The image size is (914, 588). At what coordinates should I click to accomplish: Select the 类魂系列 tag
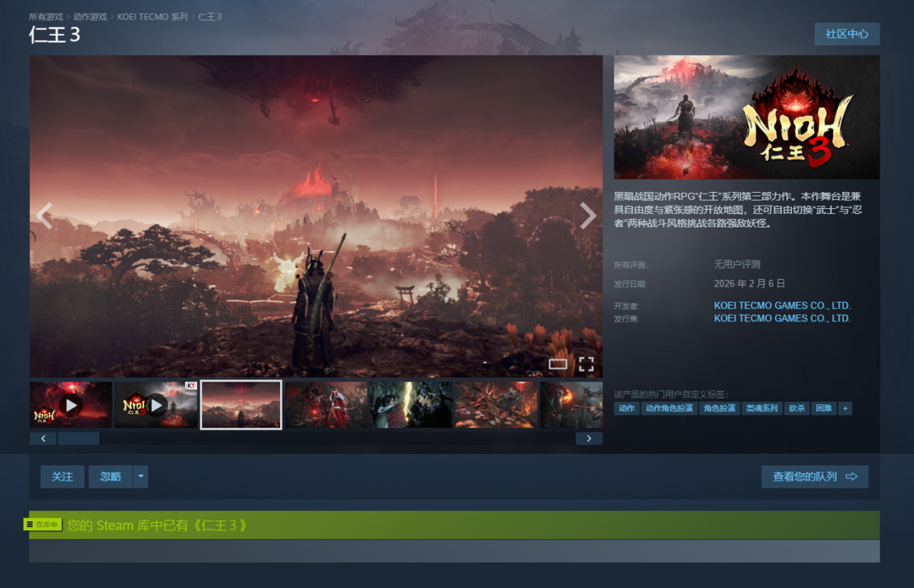762,409
